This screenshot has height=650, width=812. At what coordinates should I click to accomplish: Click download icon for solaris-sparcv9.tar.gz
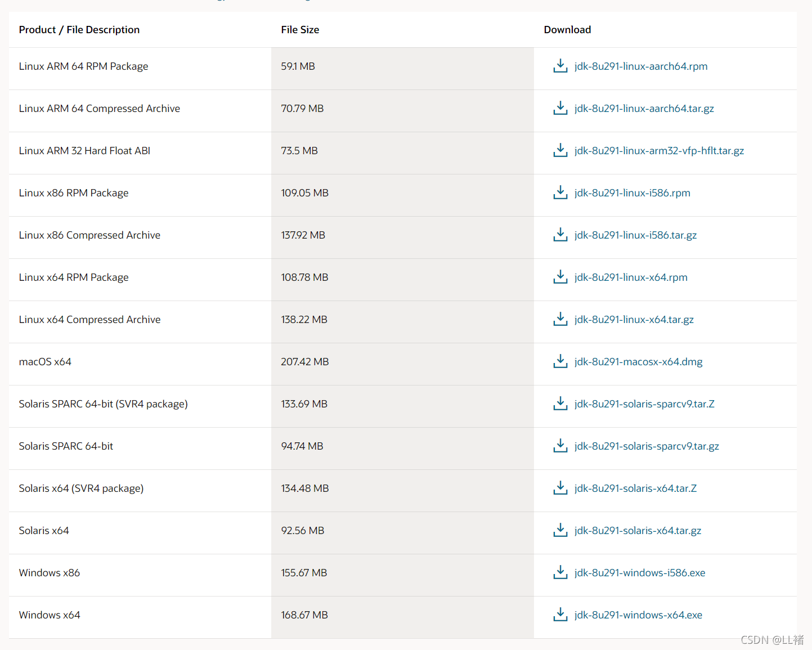[x=560, y=446]
